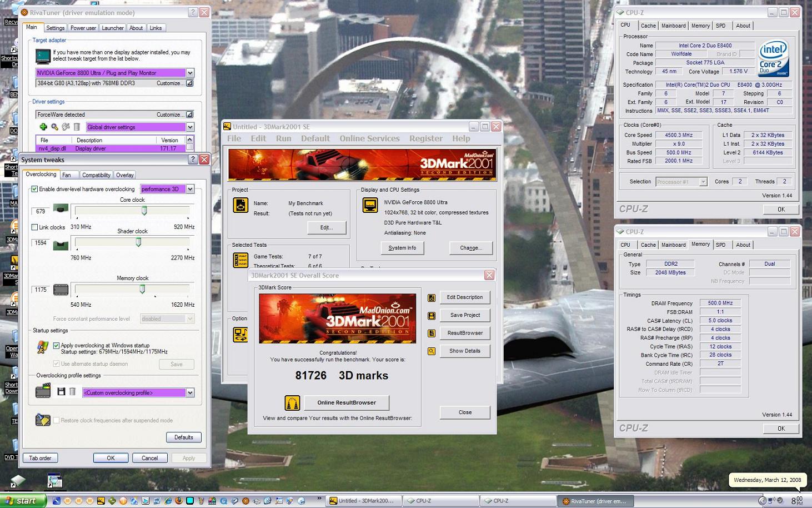Click the Memory clock slider thumb
The width and height of the screenshot is (812, 508).
(x=142, y=289)
